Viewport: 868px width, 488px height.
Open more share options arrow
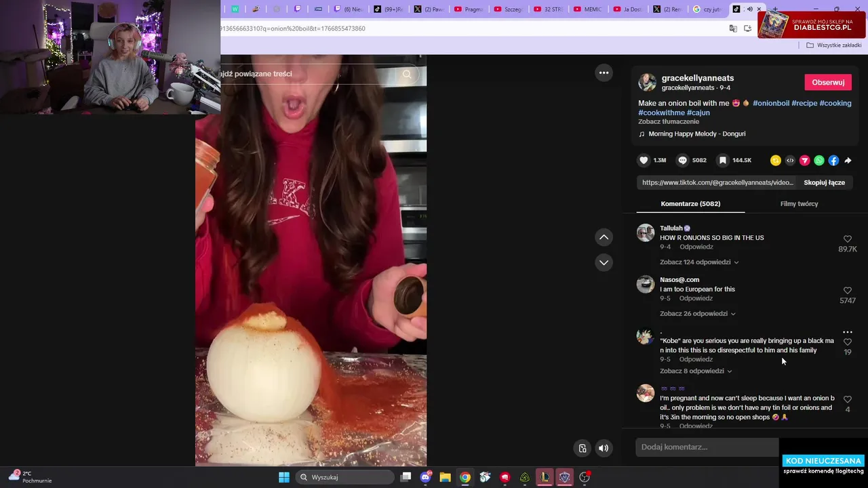click(848, 161)
